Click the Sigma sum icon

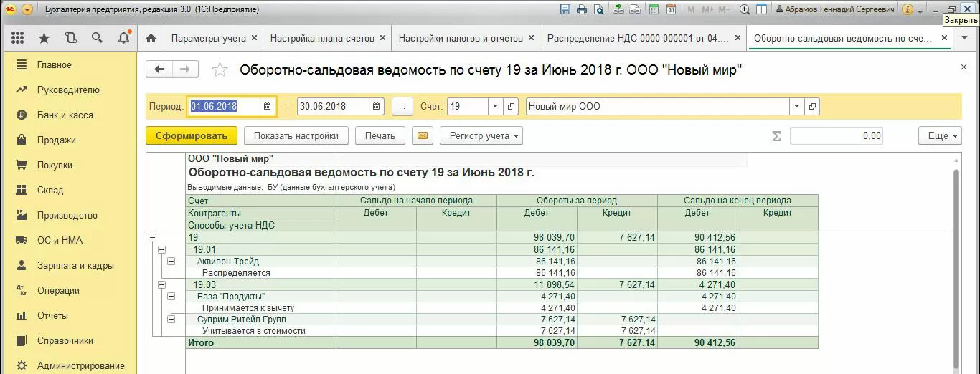click(776, 135)
